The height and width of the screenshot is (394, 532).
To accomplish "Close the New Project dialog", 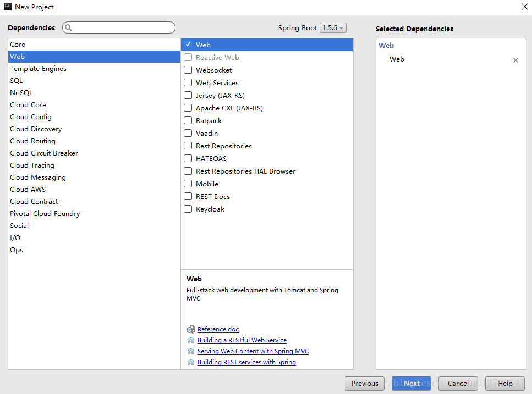I will [x=524, y=7].
